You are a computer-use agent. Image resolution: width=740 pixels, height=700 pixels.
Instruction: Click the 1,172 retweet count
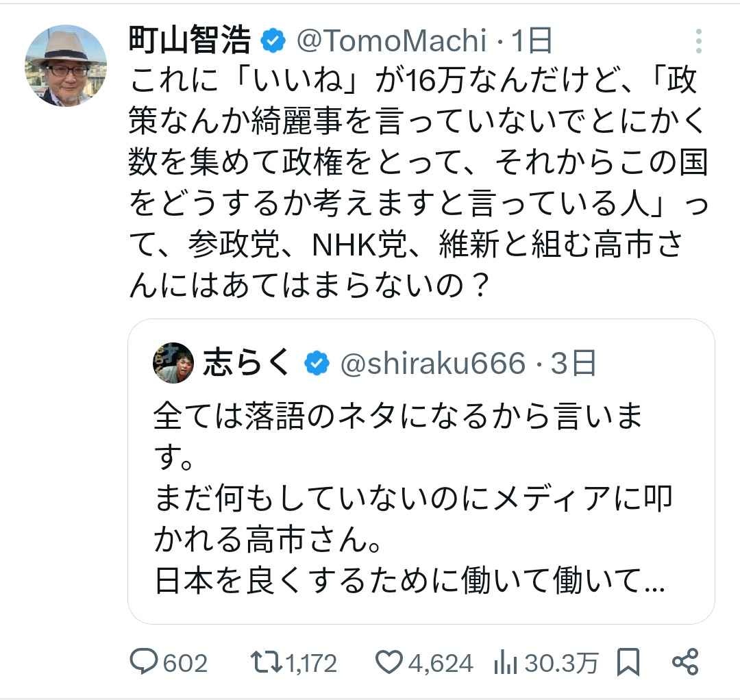[x=311, y=663]
